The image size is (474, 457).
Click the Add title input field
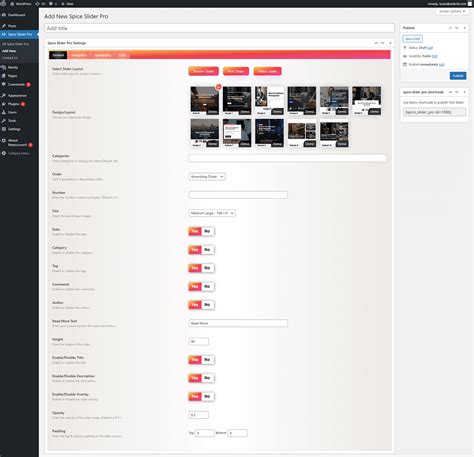click(x=219, y=28)
